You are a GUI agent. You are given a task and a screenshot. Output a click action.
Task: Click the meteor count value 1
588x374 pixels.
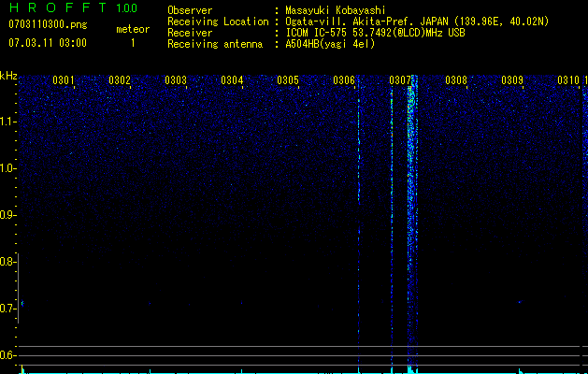(133, 43)
